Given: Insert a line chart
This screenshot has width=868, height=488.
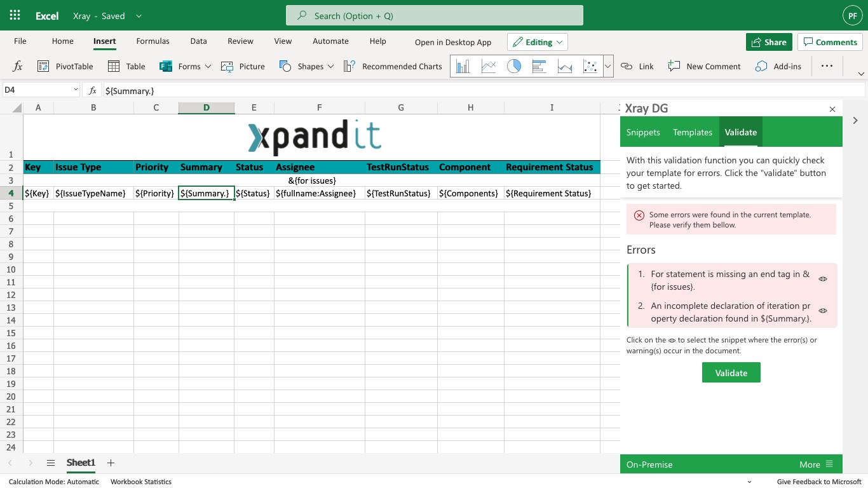Looking at the screenshot, I should coord(488,66).
